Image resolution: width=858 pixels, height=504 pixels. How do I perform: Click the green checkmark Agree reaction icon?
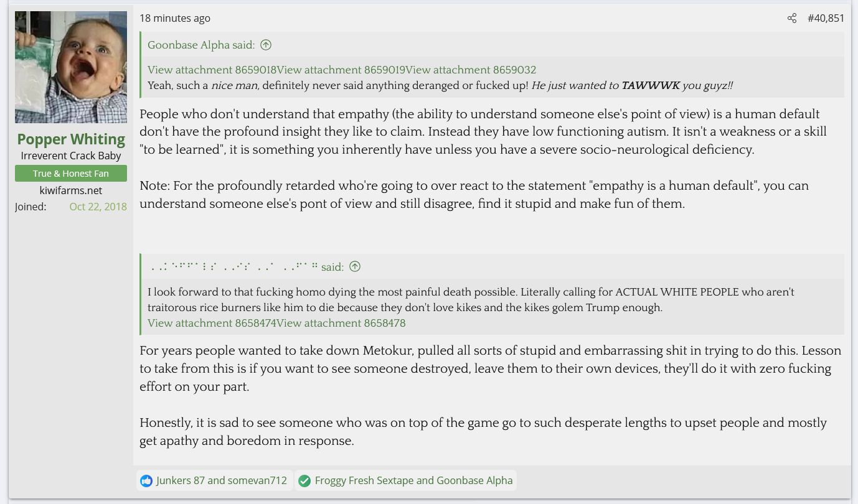(304, 480)
